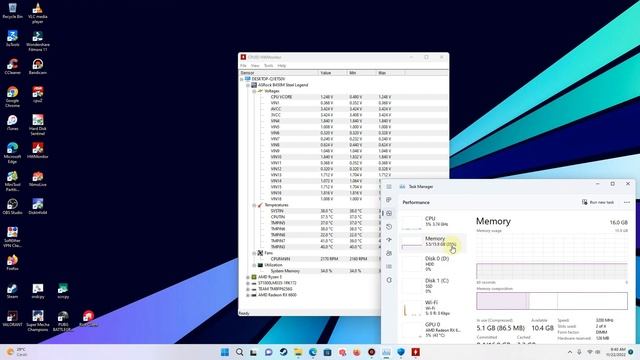Open the Users page in Task Manager sidebar
This screenshot has width=640, height=360.
[x=389, y=253]
